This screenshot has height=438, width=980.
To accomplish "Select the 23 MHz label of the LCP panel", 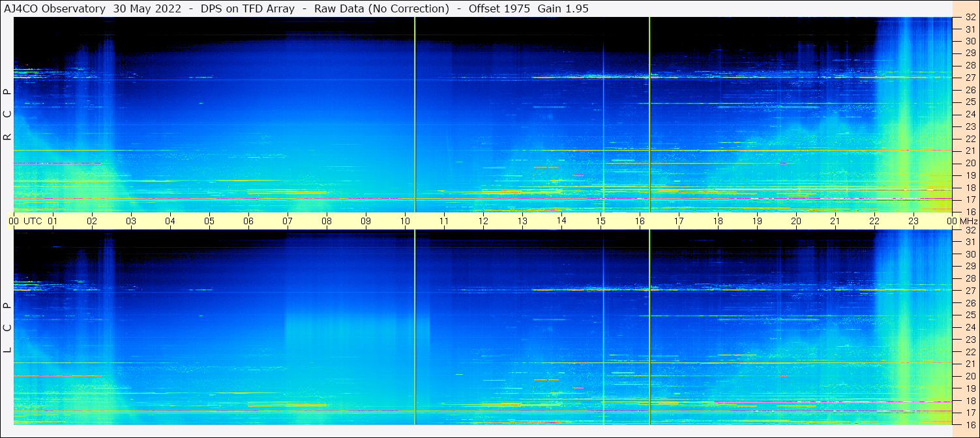I will [970, 340].
